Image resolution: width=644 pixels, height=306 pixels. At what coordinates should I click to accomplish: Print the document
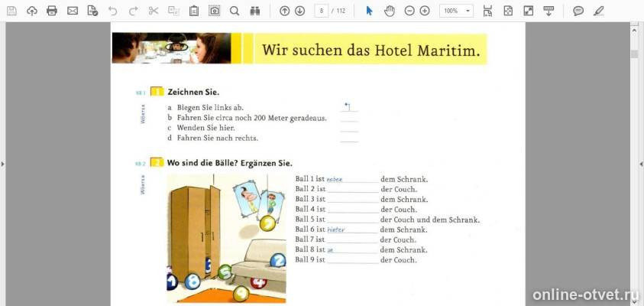(52, 11)
